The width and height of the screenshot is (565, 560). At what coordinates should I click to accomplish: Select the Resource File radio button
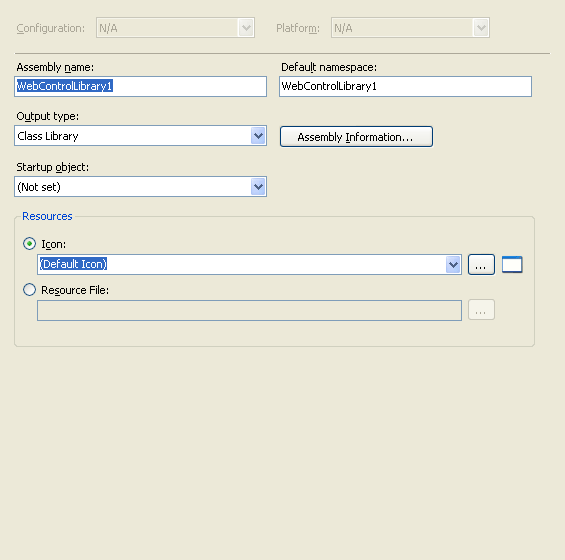pyautogui.click(x=30, y=289)
